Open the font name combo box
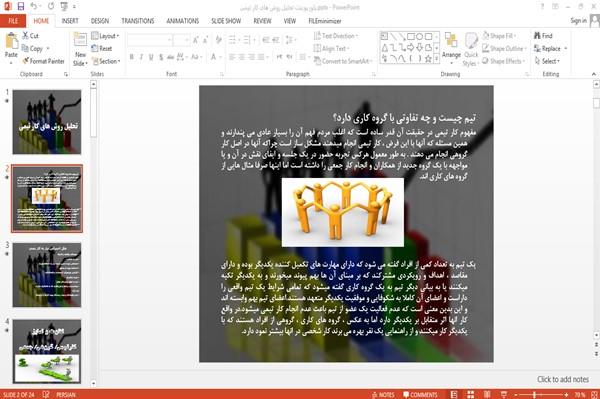The image size is (600, 399). pos(149,39)
